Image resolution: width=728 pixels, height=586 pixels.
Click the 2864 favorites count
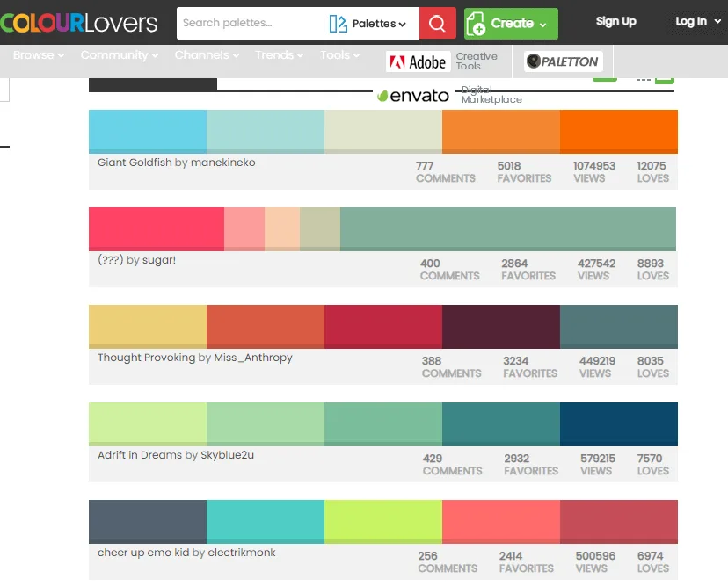point(514,263)
